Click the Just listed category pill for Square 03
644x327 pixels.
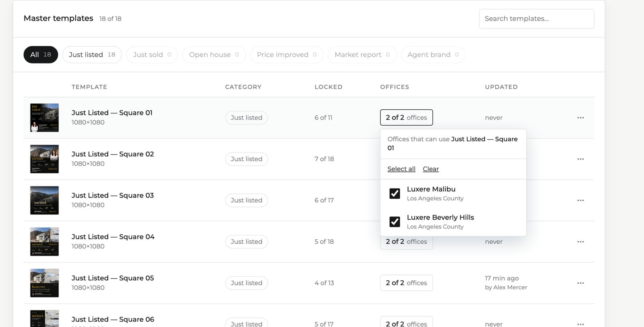click(x=246, y=200)
